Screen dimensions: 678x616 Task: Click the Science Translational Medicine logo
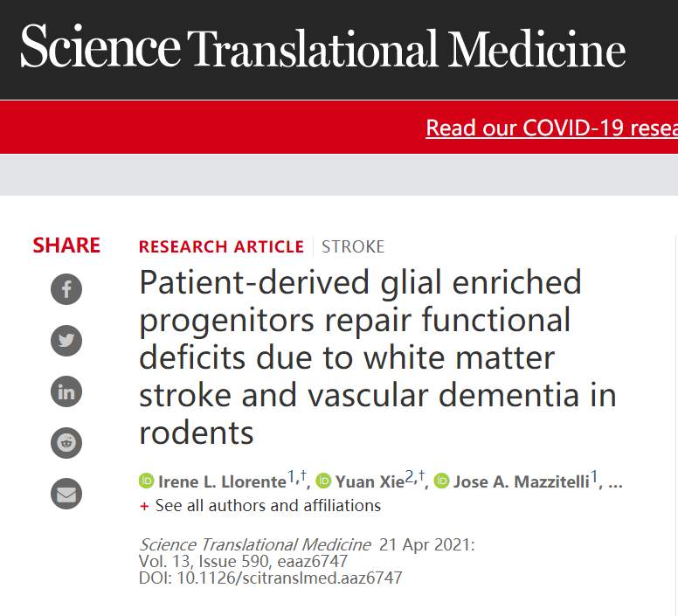pos(323,47)
